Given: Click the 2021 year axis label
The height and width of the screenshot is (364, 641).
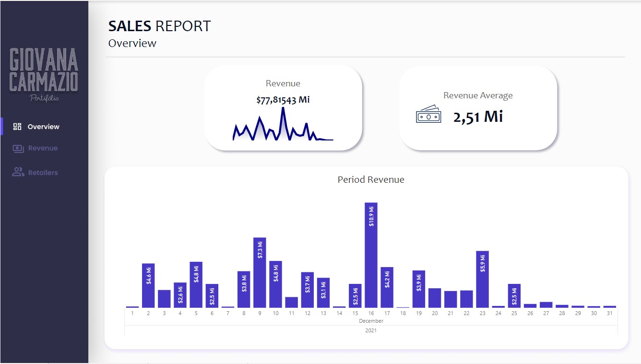Looking at the screenshot, I should point(371,330).
